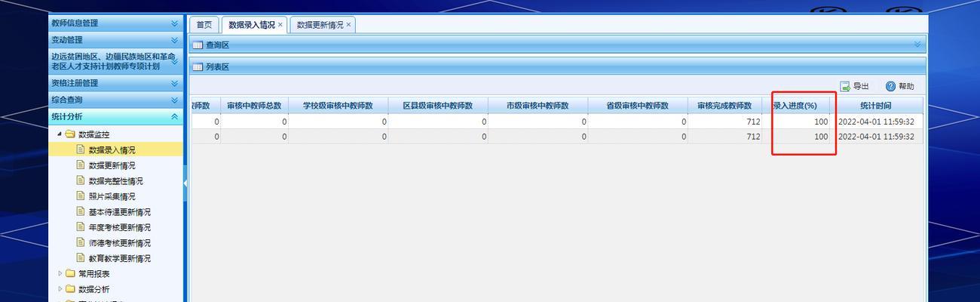This screenshot has height=302, width=980.
Task: Switch to the 首页 tab
Action: point(204,25)
